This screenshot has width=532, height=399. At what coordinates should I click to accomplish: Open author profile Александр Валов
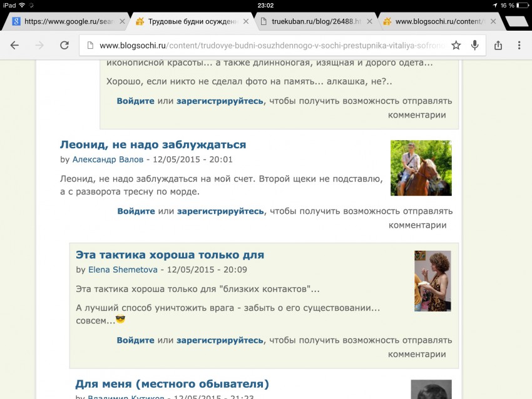[108, 159]
